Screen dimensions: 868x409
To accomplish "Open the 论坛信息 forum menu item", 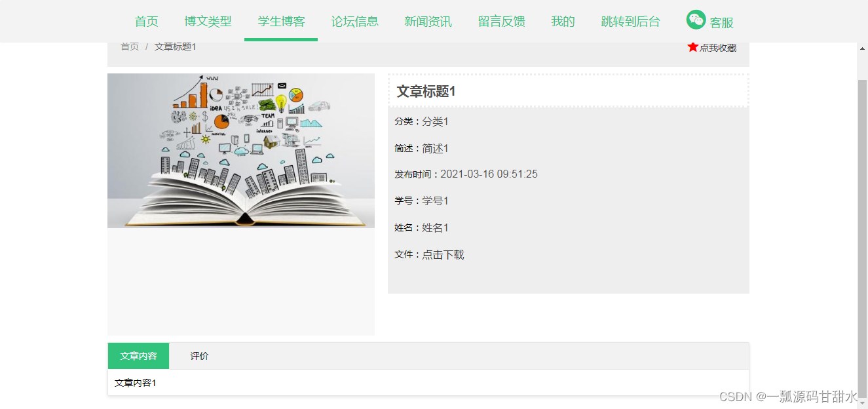I will [x=354, y=21].
